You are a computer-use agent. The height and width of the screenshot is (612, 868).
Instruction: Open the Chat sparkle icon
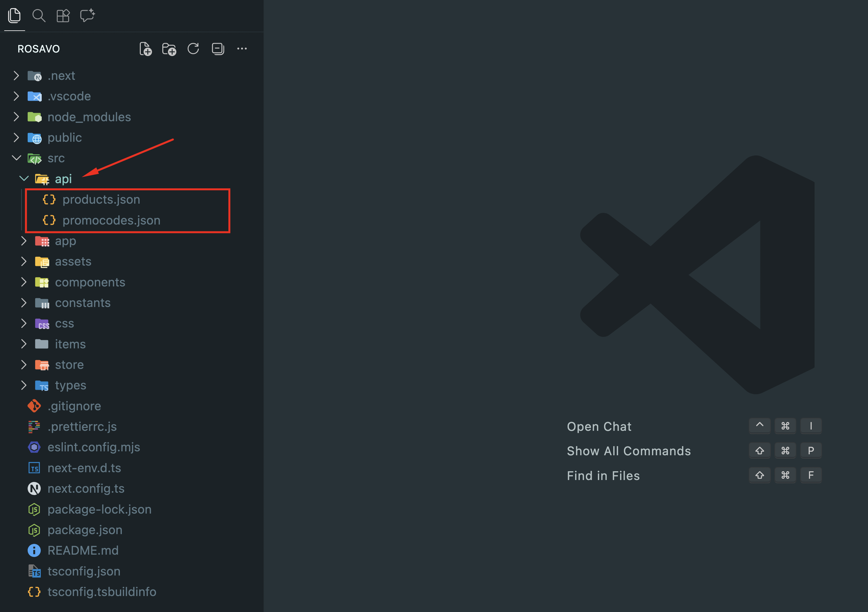(87, 16)
